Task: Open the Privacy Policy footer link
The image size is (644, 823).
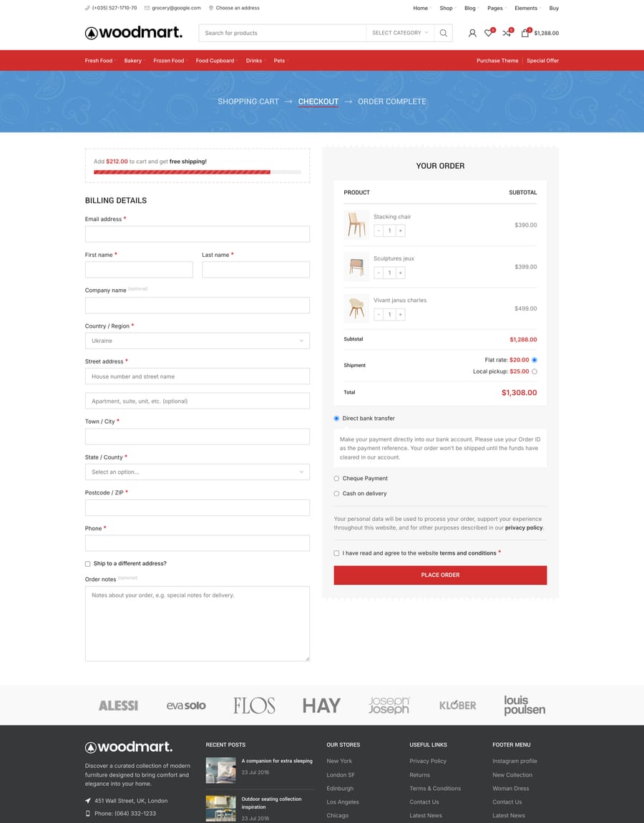Action: [x=428, y=761]
